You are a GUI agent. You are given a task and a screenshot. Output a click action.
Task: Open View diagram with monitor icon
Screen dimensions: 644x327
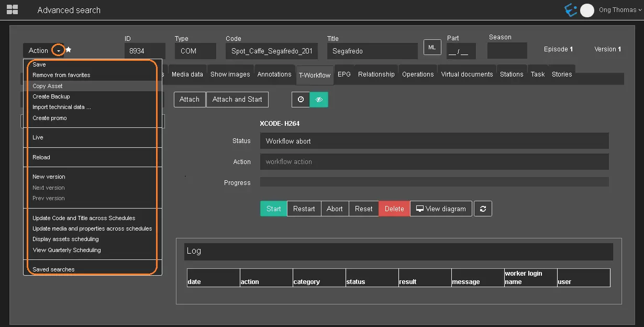click(441, 209)
